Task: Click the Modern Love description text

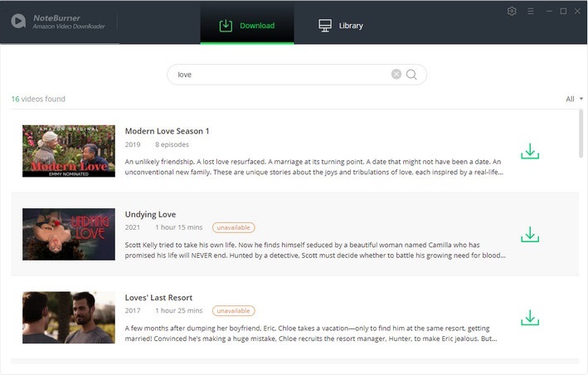Action: point(313,167)
